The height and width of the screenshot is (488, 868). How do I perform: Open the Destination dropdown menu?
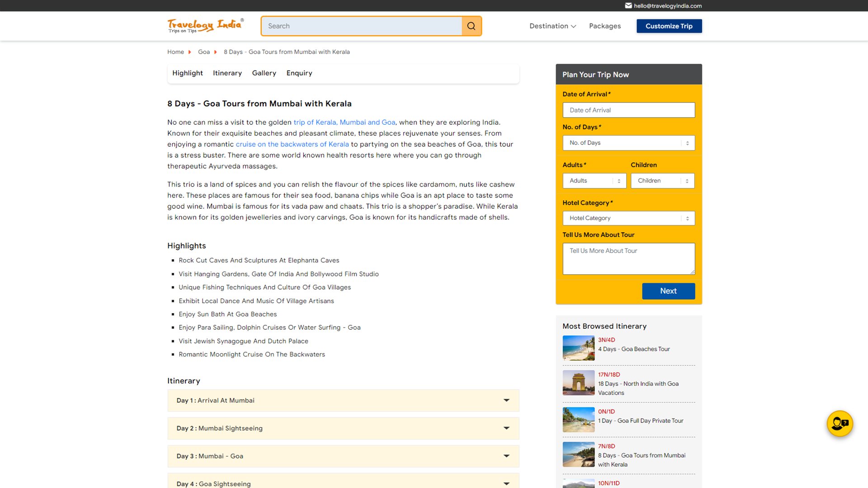click(552, 26)
